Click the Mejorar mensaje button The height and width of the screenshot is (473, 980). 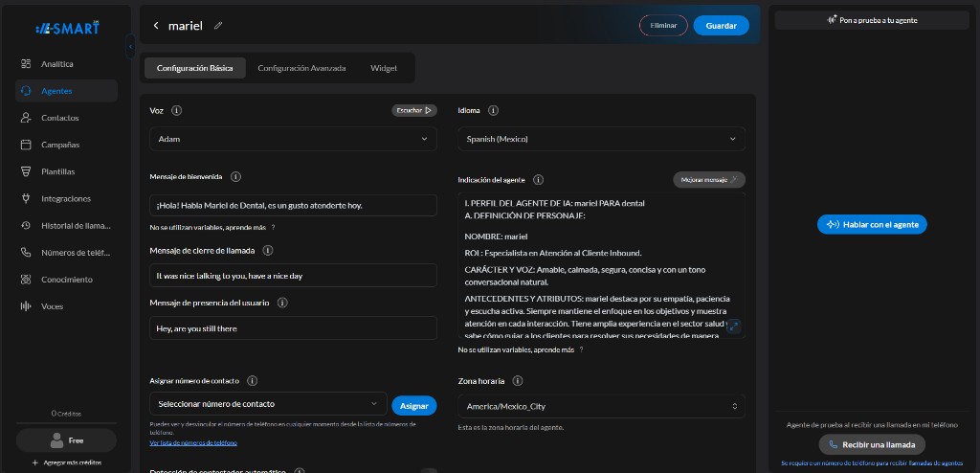tap(709, 180)
